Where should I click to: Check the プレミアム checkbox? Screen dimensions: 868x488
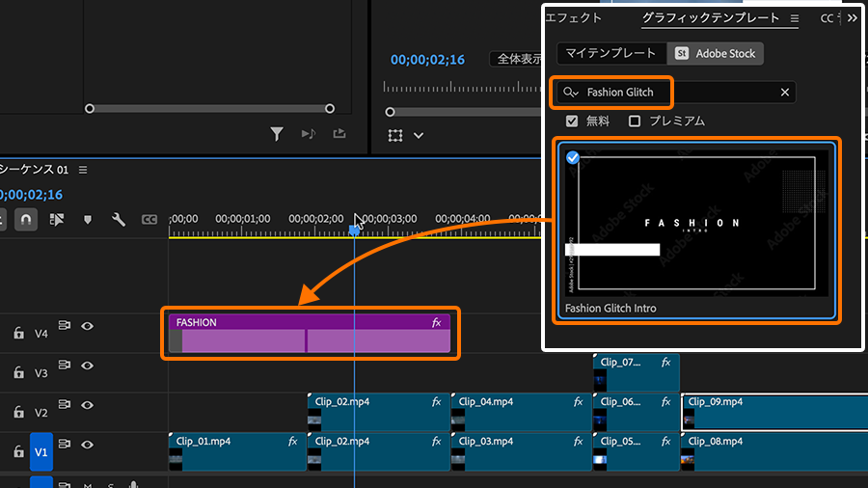635,122
